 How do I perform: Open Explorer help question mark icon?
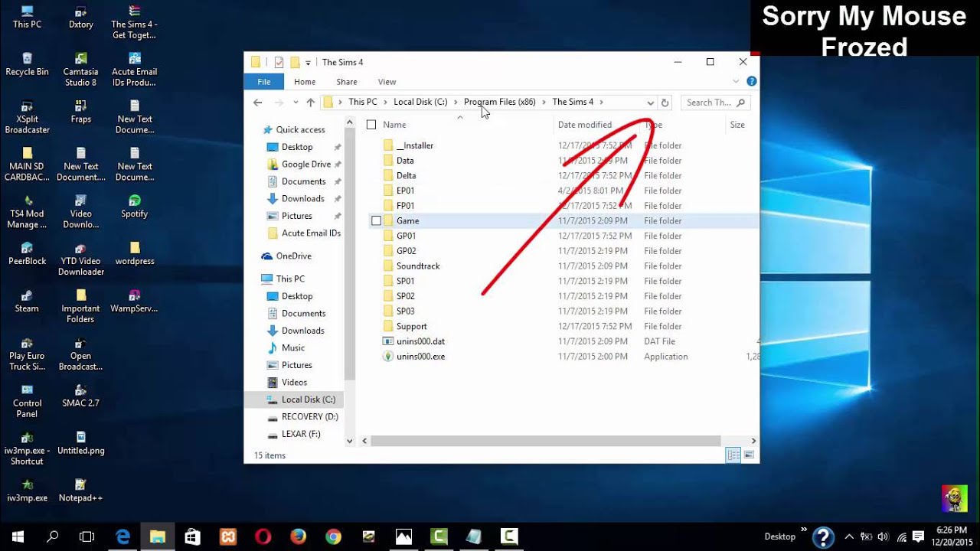[x=751, y=81]
